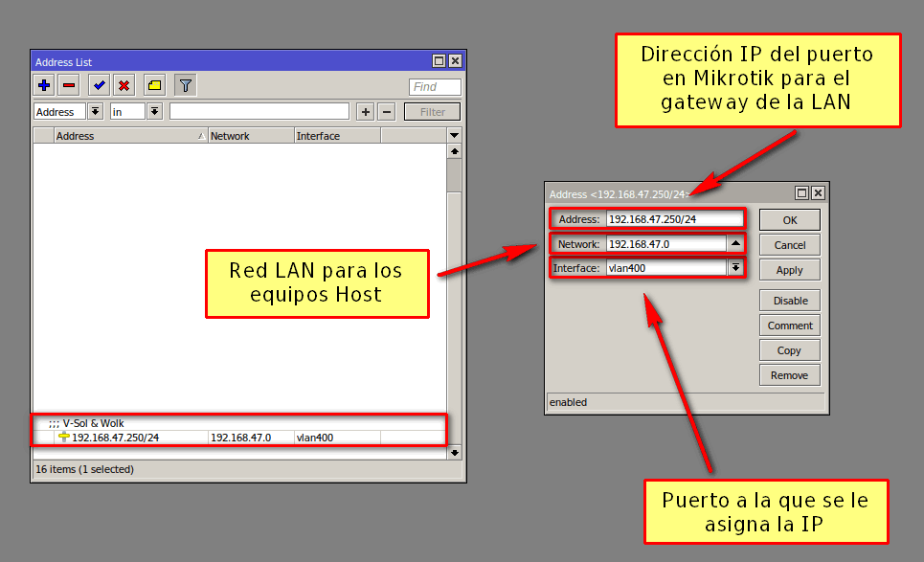Click the '16 items (1 selected)' status text
Viewport: 924px width, 562px height.
coord(85,469)
